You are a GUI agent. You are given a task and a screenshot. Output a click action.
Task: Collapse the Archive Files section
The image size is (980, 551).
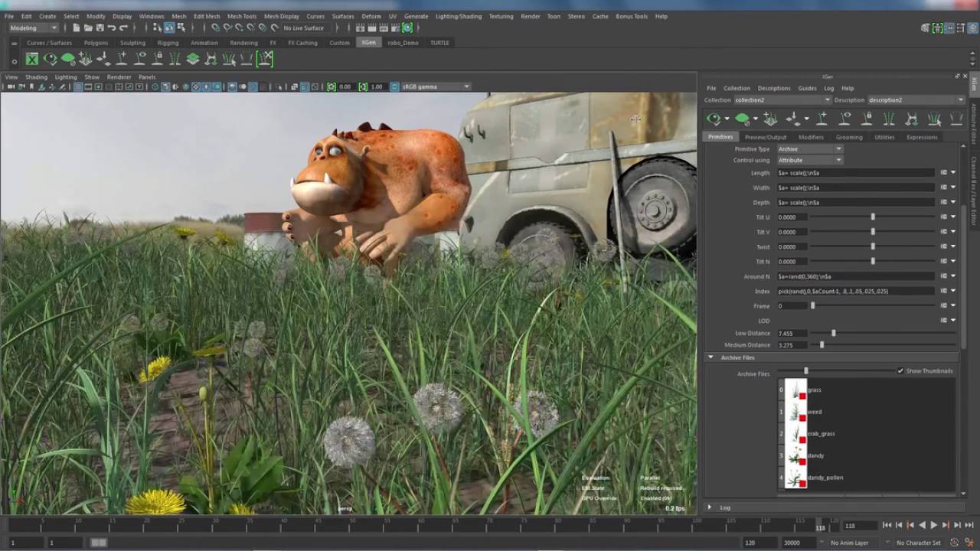(710, 357)
